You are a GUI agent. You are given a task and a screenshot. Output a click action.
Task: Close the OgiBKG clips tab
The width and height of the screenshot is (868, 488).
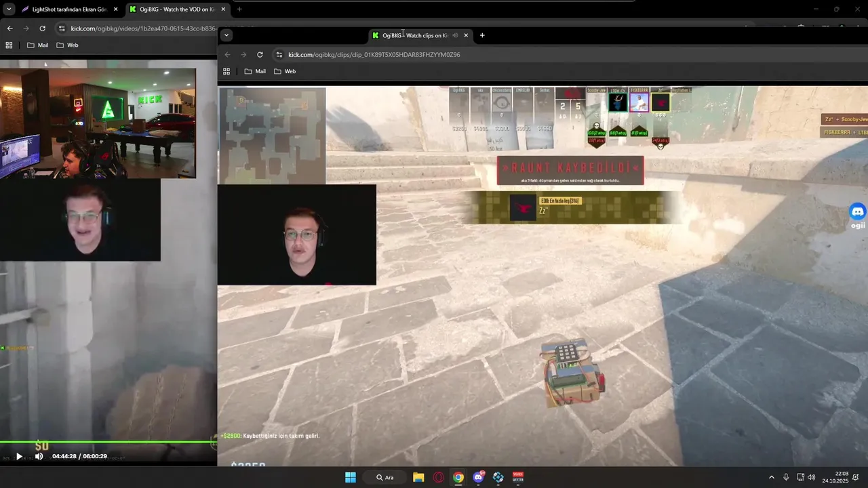pyautogui.click(x=466, y=35)
